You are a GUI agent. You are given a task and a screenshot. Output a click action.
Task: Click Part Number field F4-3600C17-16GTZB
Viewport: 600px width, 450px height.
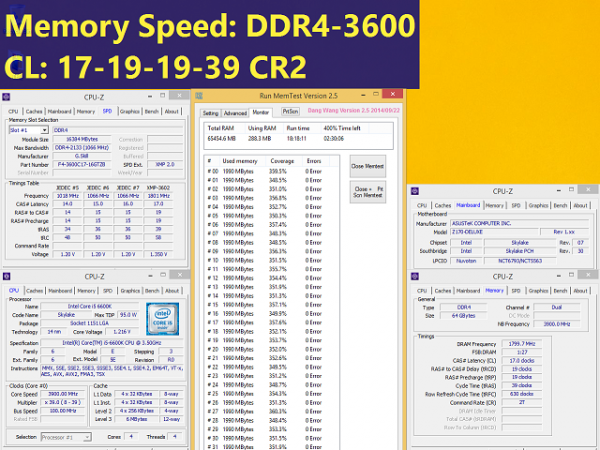pos(82,165)
